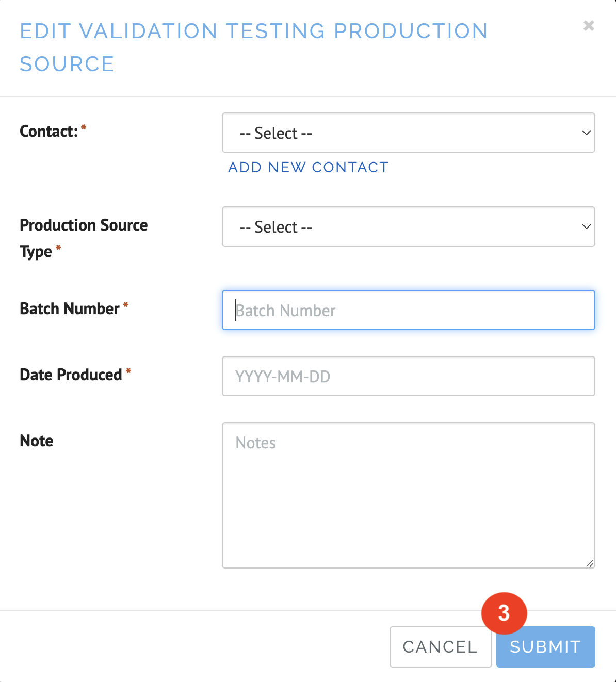Click inside the Notes text area
This screenshot has height=682, width=616.
click(x=408, y=495)
